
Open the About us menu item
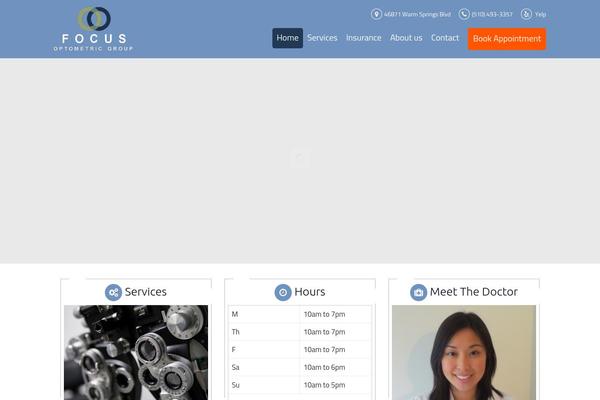pyautogui.click(x=406, y=38)
